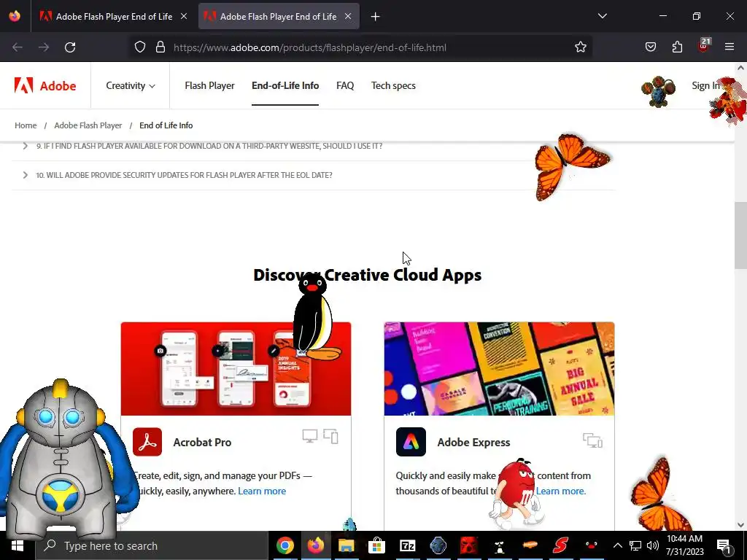Screen dimensions: 747x560
Task: Click the Acrobat Pro app icon
Action: [x=147, y=442]
